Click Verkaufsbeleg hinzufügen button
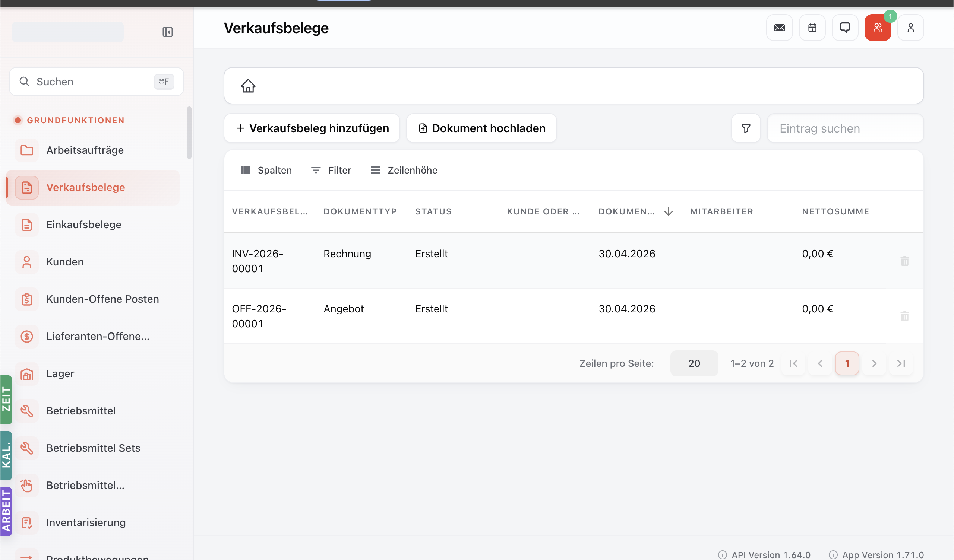954x560 pixels. click(x=312, y=128)
